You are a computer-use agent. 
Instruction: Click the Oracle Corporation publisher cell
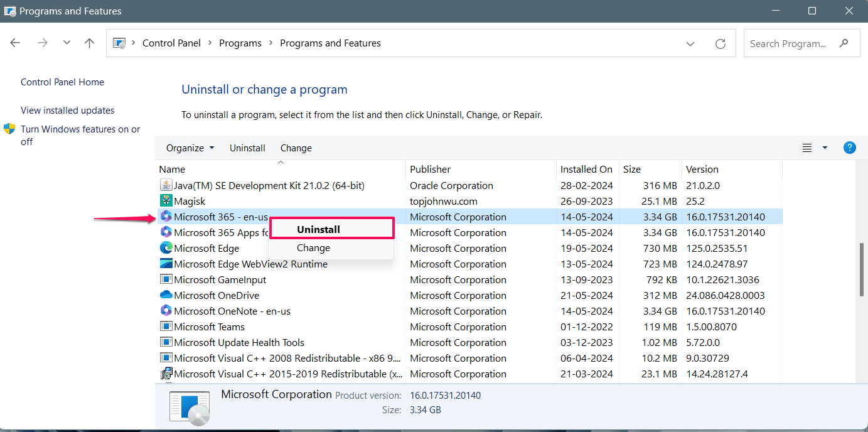(x=452, y=185)
